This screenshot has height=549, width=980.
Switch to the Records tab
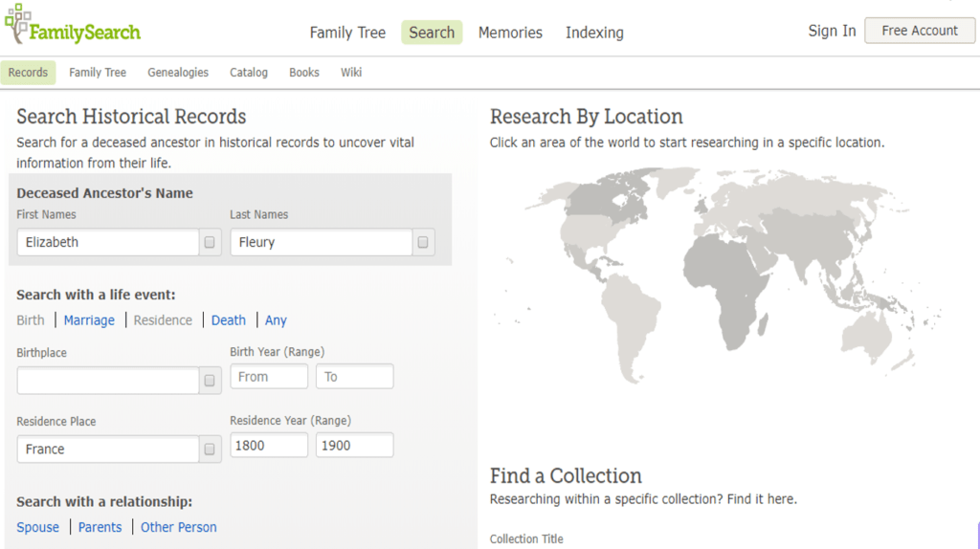point(28,73)
